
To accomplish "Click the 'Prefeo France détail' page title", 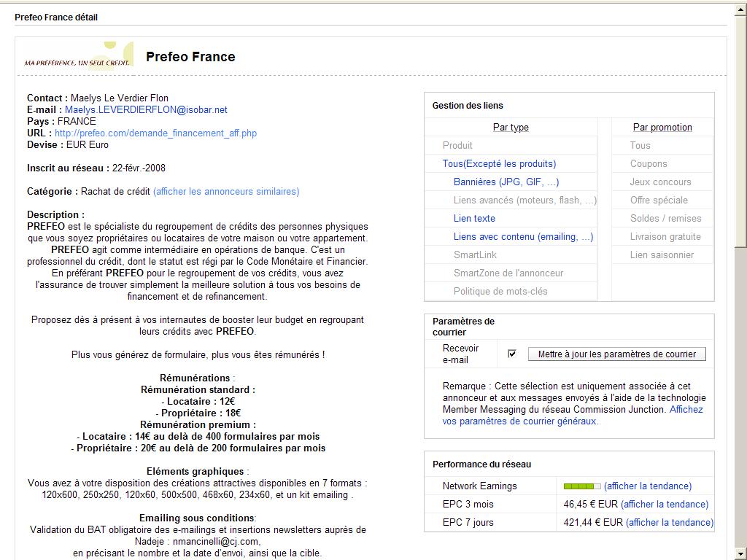I will 56,17.
